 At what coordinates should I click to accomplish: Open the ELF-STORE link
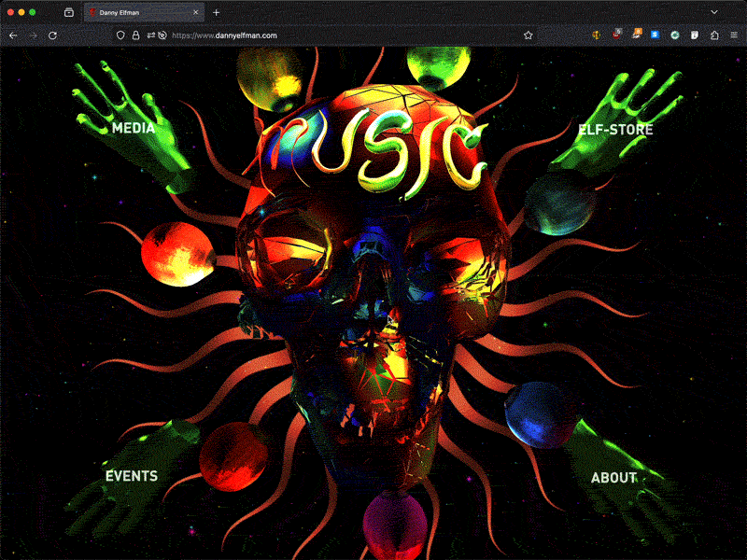(x=615, y=130)
